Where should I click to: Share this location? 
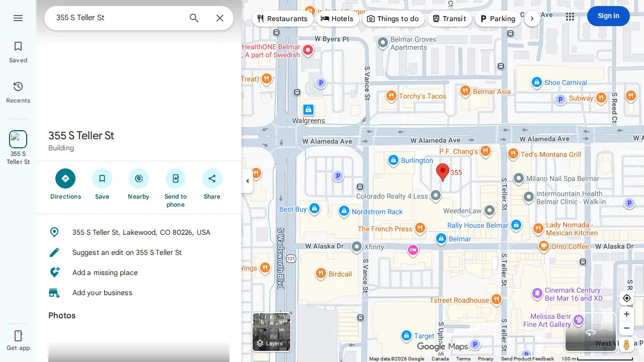coord(212,185)
